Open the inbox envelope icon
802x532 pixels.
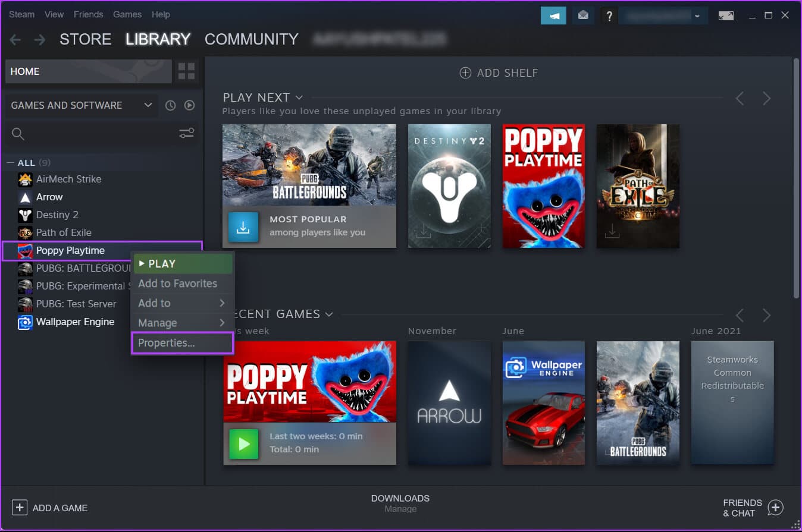(x=583, y=15)
